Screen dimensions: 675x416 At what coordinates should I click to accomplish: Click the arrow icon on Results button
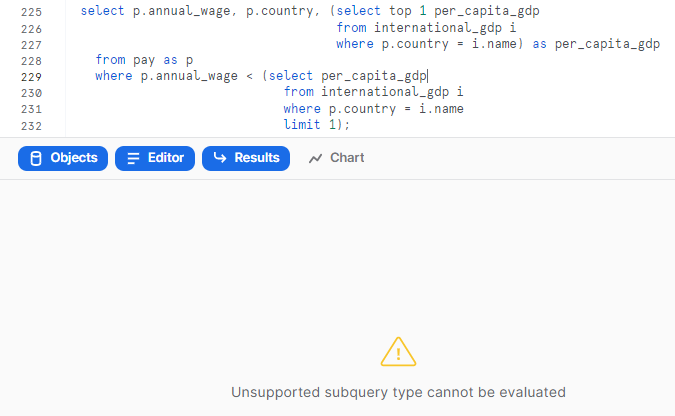point(220,158)
